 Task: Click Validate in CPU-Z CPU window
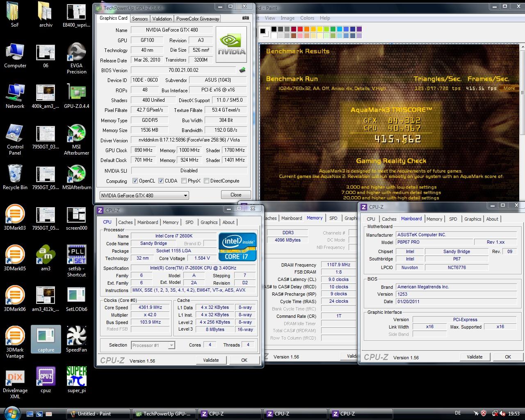point(211,360)
